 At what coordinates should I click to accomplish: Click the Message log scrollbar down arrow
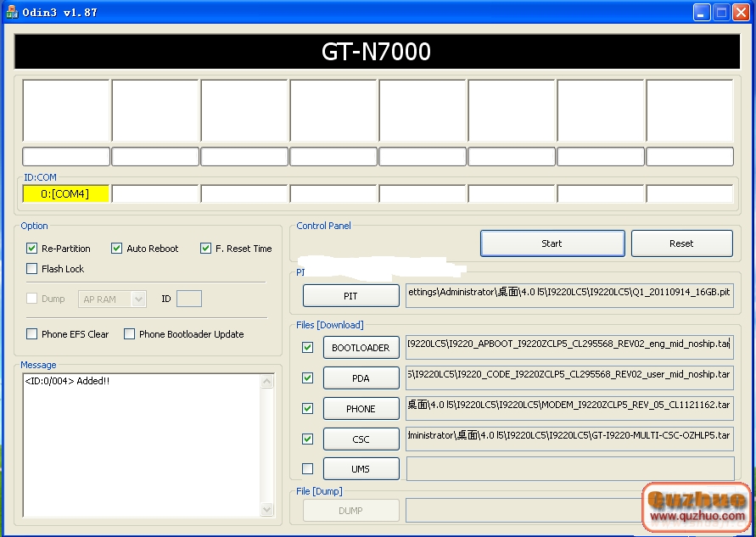pos(266,509)
